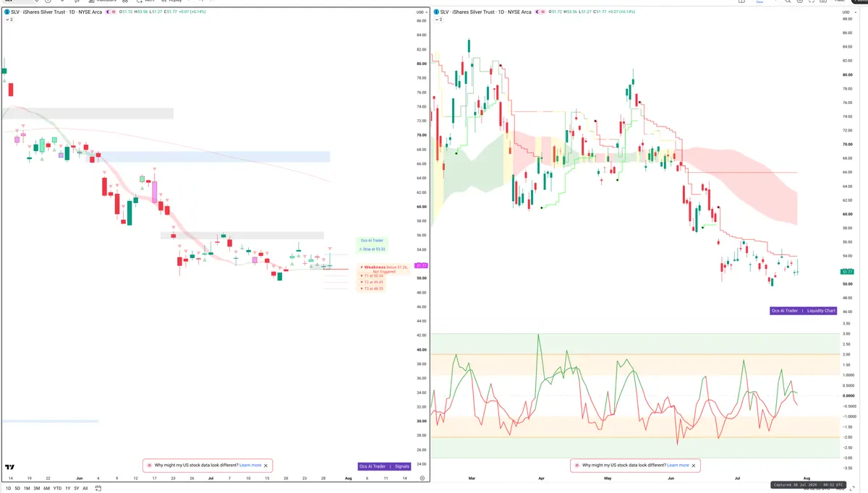868x493 pixels.
Task: Click the Ocs Ai Trader Liquidity Chart label
Action: [803, 311]
